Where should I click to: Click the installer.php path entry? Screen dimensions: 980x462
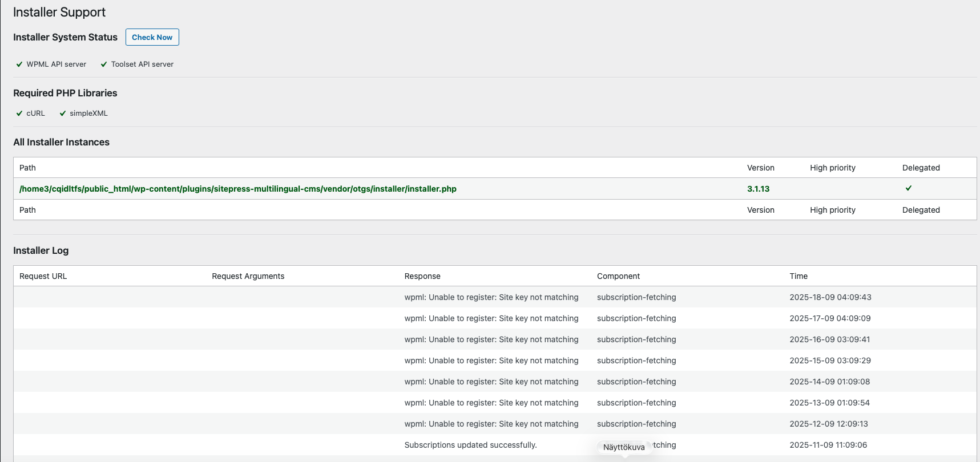(237, 189)
